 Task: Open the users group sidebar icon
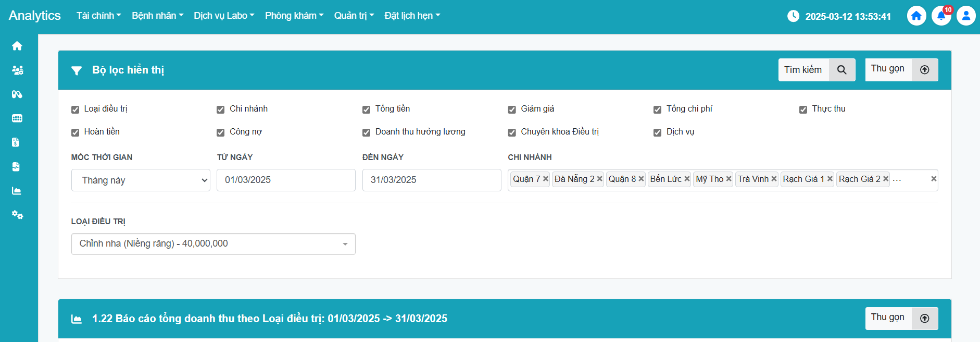tap(17, 70)
